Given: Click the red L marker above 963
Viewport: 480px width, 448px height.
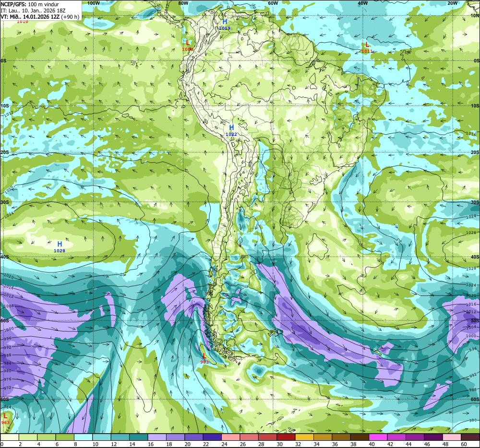Looking at the screenshot, I should pyautogui.click(x=5, y=416).
